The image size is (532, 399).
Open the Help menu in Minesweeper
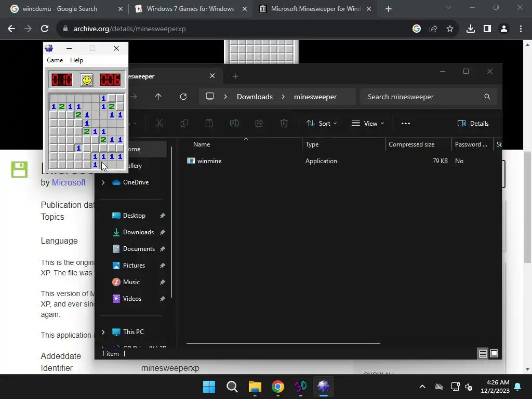pos(76,60)
